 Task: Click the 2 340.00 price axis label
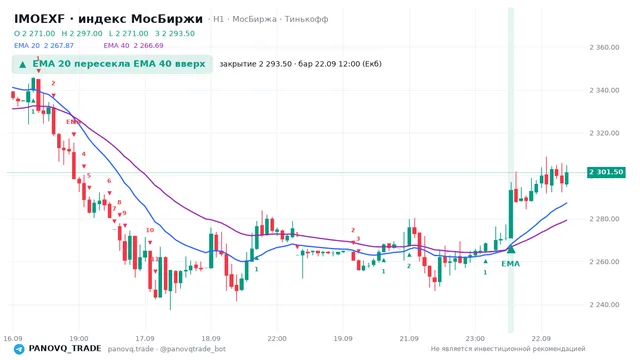click(604, 90)
